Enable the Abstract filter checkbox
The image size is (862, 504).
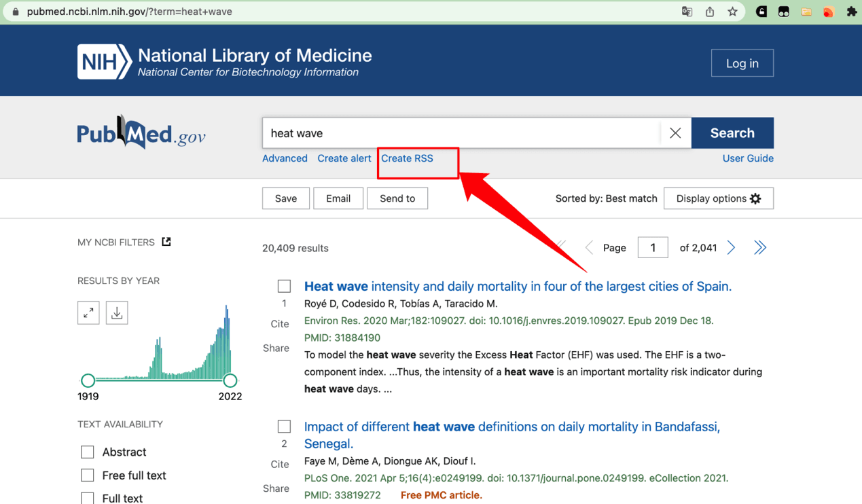tap(87, 452)
